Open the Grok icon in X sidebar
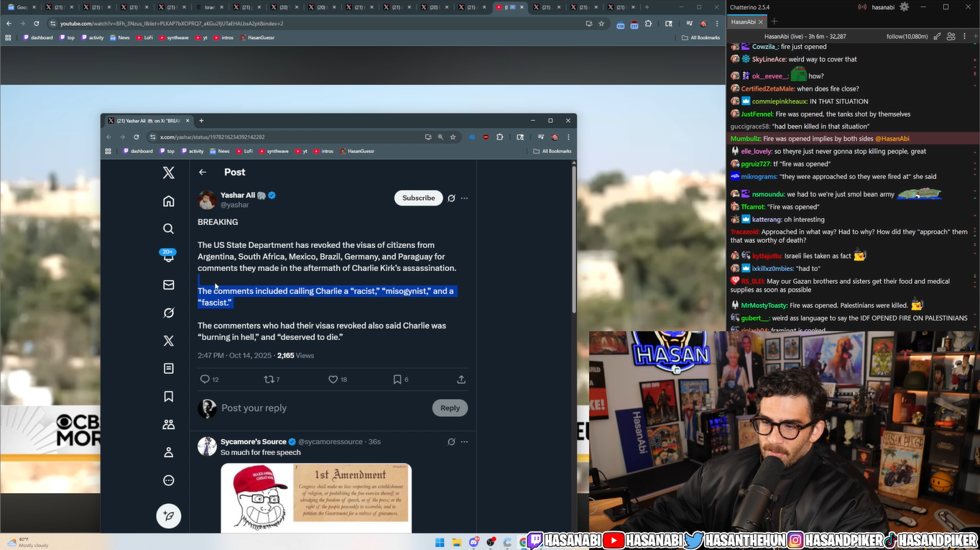The height and width of the screenshot is (550, 980). click(x=169, y=313)
